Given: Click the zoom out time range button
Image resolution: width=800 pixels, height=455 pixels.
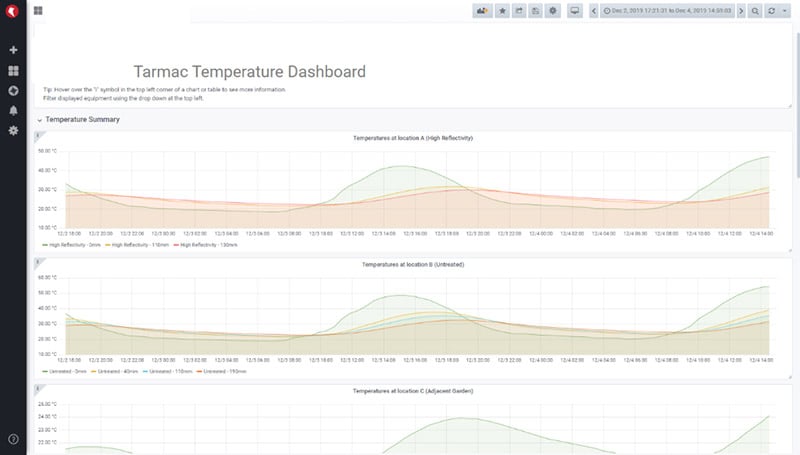Looking at the screenshot, I should (755, 10).
